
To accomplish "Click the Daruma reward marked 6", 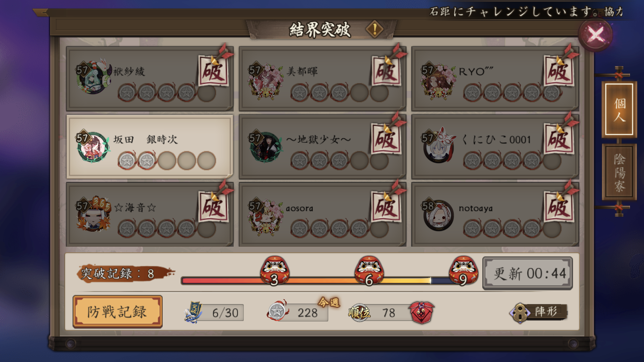I will coord(369,271).
